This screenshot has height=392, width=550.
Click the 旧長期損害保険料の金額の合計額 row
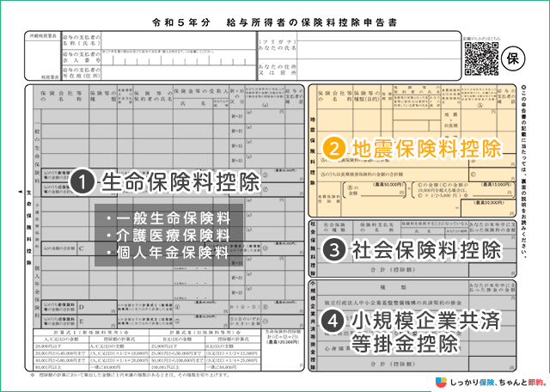393,174
